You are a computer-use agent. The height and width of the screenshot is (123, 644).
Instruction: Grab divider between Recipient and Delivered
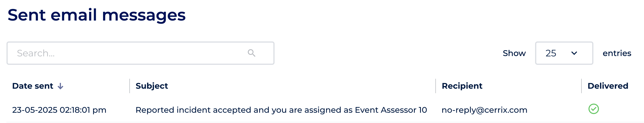(582, 86)
